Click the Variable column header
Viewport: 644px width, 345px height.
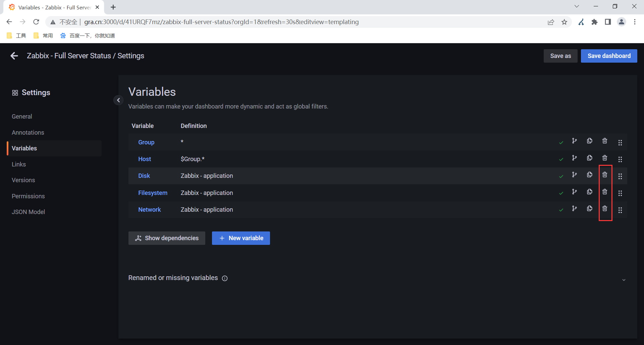pos(143,126)
